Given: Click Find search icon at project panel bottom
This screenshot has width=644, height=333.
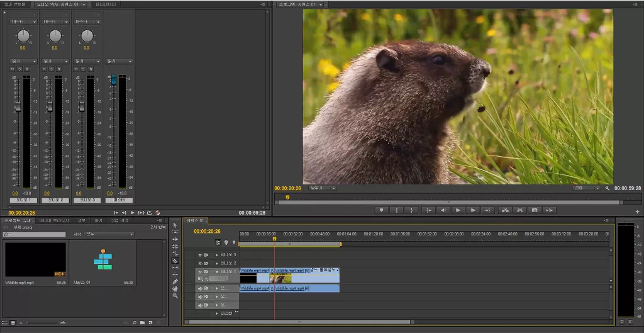Looking at the screenshot, I should 135,323.
